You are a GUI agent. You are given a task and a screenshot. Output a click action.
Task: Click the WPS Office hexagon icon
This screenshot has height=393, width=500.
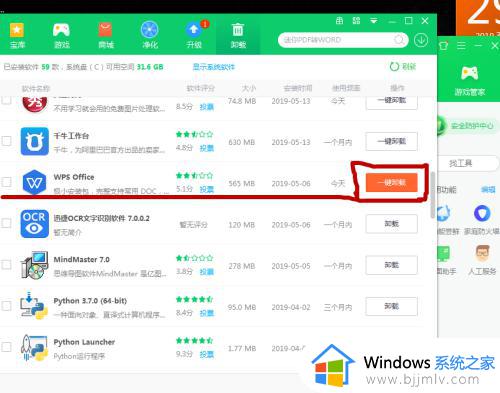click(34, 182)
